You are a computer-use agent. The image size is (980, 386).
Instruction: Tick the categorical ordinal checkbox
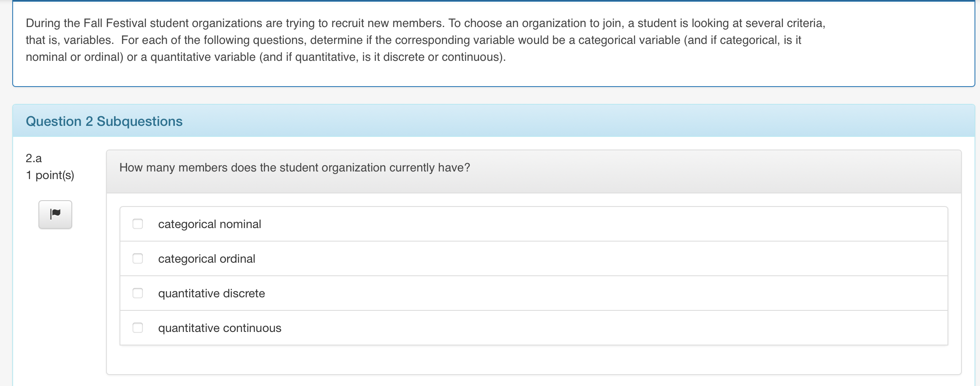(138, 258)
